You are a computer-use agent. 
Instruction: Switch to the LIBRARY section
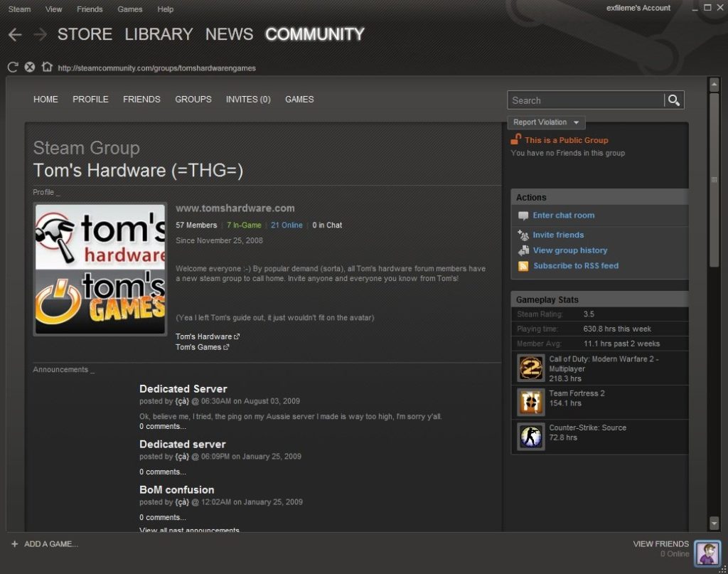(159, 34)
